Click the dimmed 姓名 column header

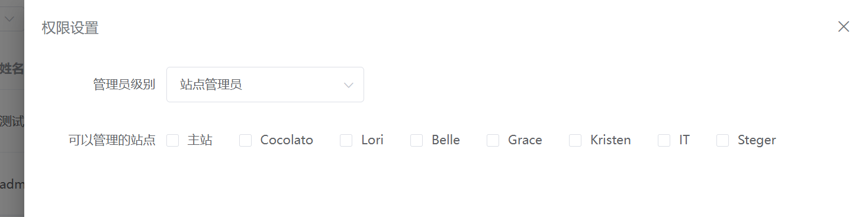(12, 69)
